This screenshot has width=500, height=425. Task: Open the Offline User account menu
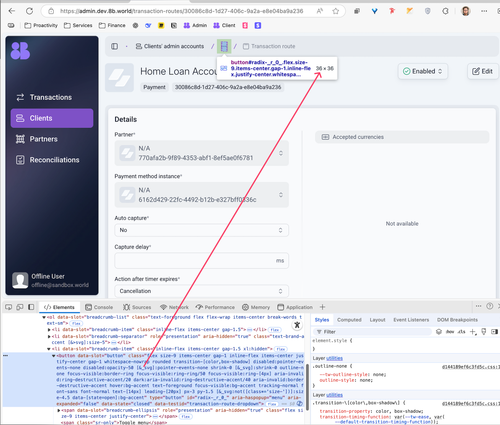pos(52,280)
